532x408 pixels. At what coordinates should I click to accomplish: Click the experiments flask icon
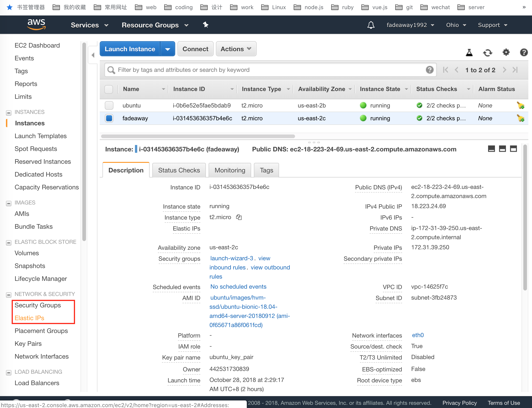[469, 52]
